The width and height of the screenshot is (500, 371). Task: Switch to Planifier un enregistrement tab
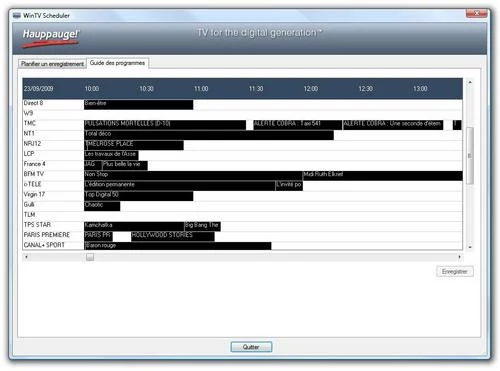tap(52, 64)
